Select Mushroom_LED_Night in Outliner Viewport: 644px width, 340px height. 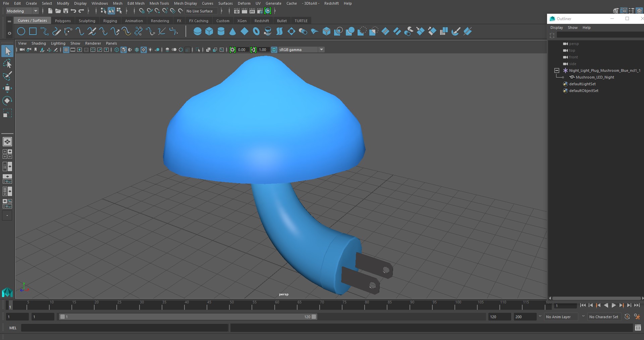point(595,77)
